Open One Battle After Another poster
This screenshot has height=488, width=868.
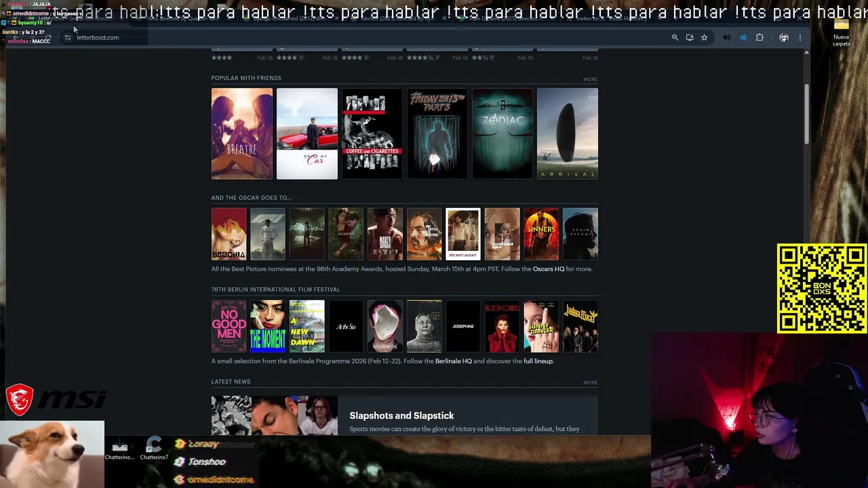[424, 234]
